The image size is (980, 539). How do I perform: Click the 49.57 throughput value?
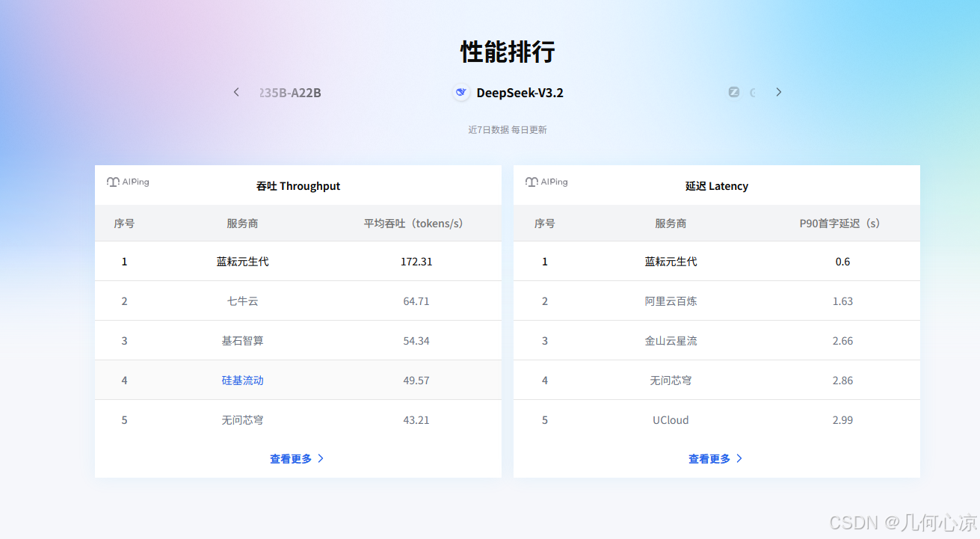416,381
